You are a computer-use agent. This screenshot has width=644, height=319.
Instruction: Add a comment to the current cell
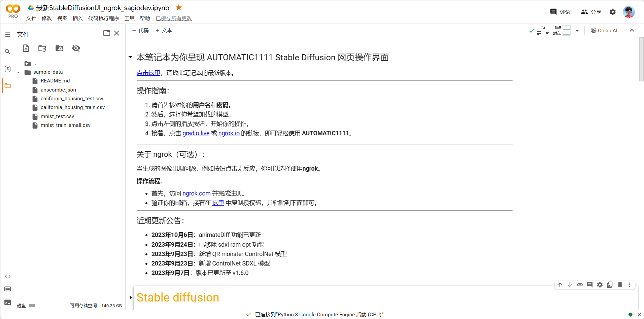pos(589,285)
